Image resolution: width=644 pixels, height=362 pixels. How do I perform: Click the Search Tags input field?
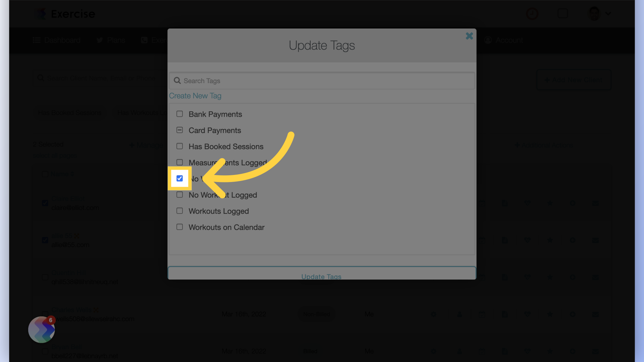coord(322,80)
